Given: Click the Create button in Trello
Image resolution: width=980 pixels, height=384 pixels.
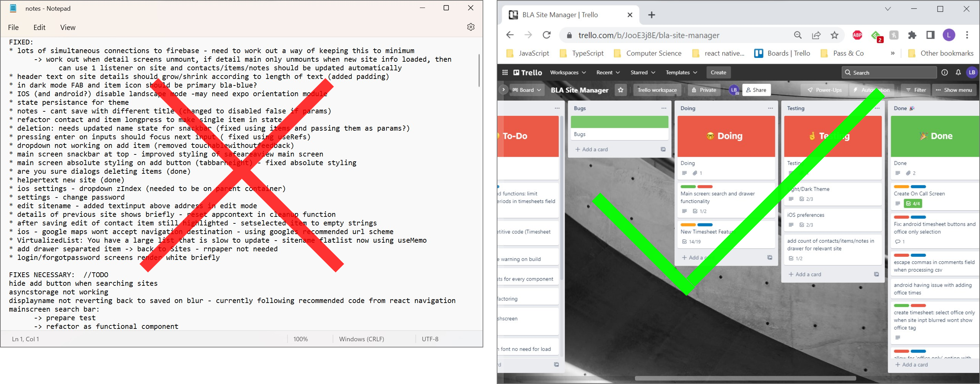Looking at the screenshot, I should pyautogui.click(x=718, y=72).
